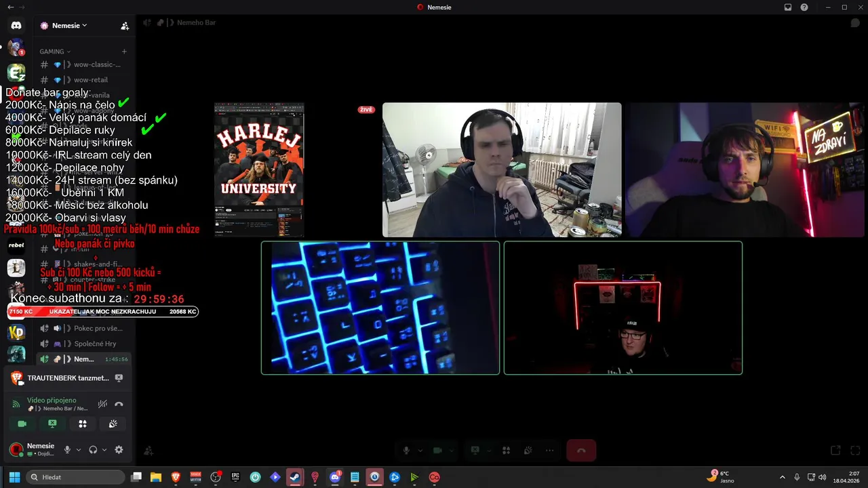Focus the webcam tile with ŽIVĚ badge
Screen dimensions: 868x488
[x=502, y=169]
